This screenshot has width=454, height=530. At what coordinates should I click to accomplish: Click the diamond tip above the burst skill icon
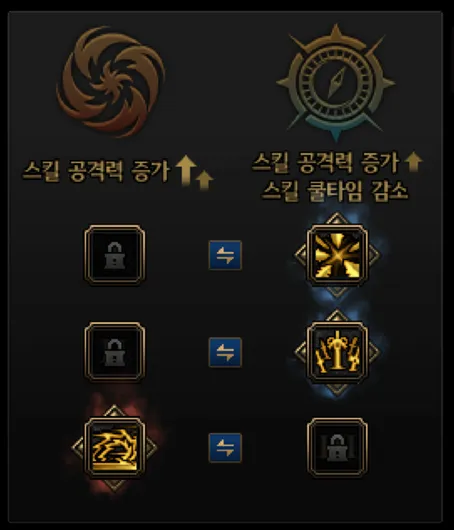[x=337, y=219]
